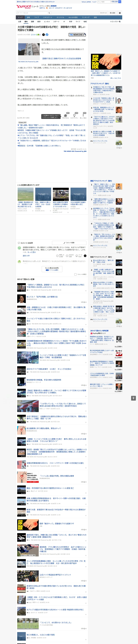
Task: Click the blue web search magnifier button
Action: point(120,2)
